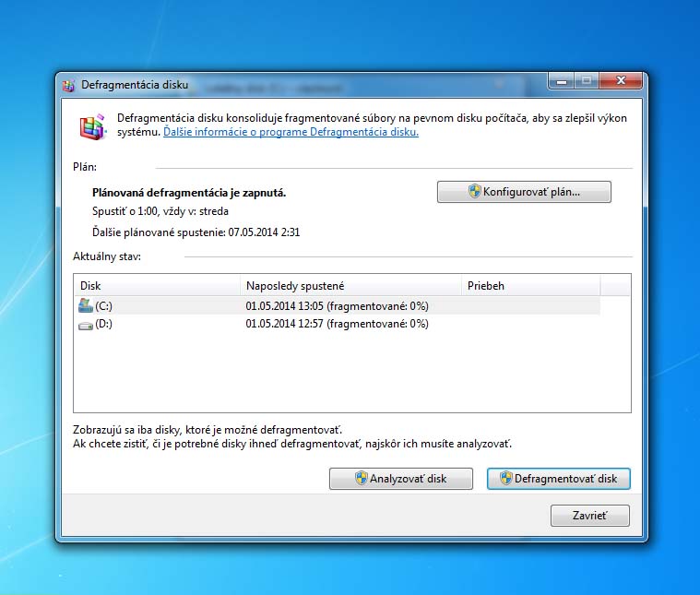
Task: Close the window with the red X
Action: (621, 81)
